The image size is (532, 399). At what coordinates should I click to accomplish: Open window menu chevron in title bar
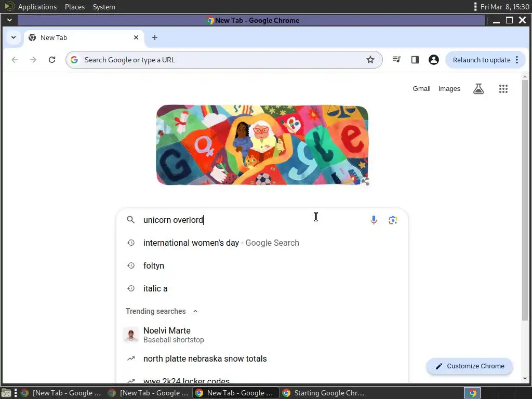click(x=9, y=20)
